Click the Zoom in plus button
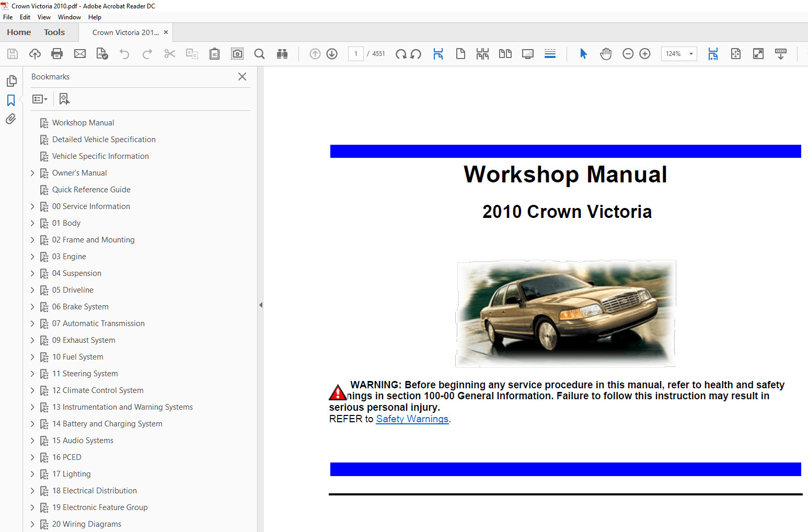Screen dimensions: 808x532 pos(645,54)
